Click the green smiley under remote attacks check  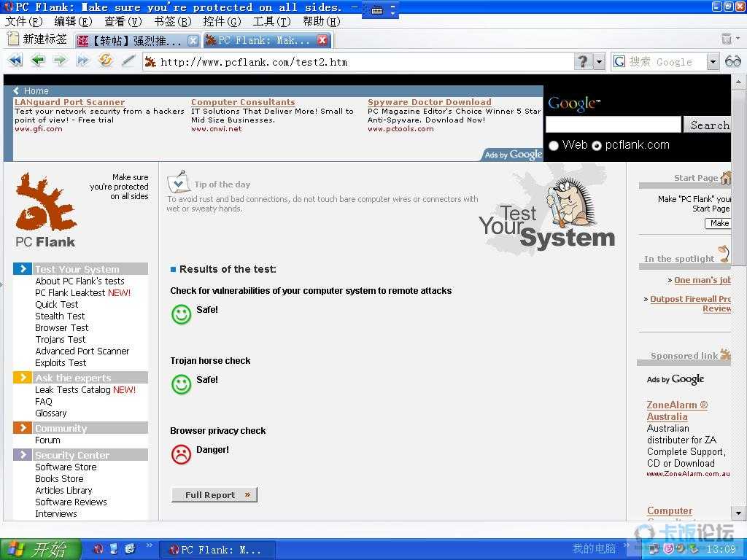(181, 314)
